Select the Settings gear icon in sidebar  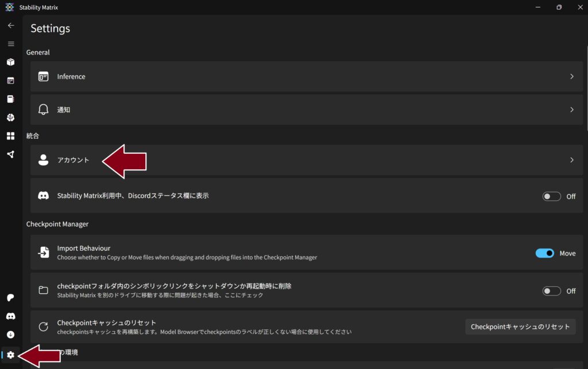tap(10, 355)
